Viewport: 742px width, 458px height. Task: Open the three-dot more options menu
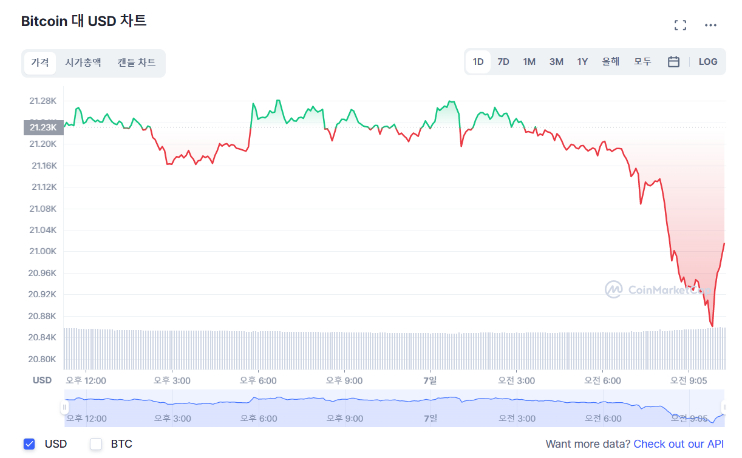711,25
